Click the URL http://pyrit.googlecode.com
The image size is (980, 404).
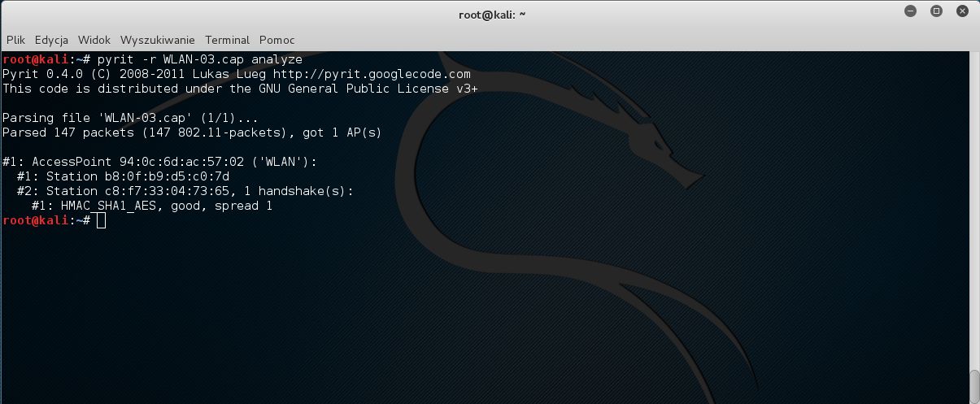[372, 74]
